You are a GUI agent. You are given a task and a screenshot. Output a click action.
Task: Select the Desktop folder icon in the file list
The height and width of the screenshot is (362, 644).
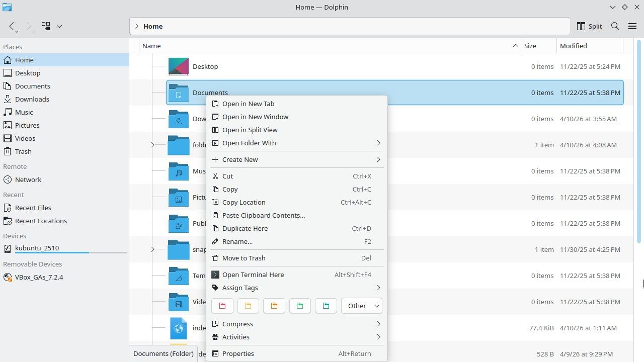coord(179,66)
